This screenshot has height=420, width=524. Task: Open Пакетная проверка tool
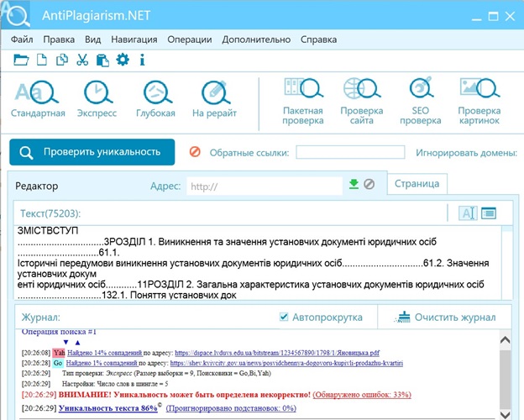[303, 101]
